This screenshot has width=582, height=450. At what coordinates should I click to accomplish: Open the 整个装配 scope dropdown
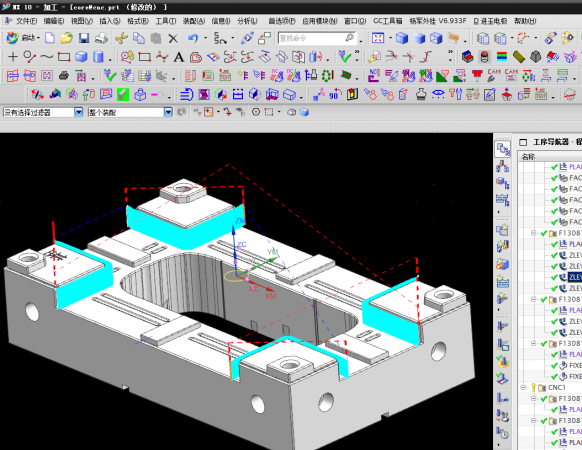(168, 112)
